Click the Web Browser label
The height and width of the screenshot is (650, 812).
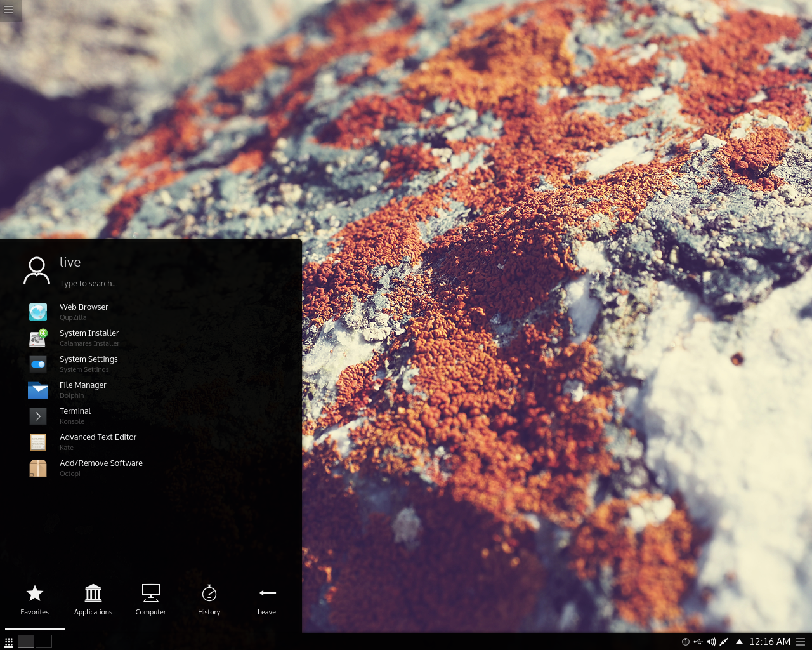[84, 307]
